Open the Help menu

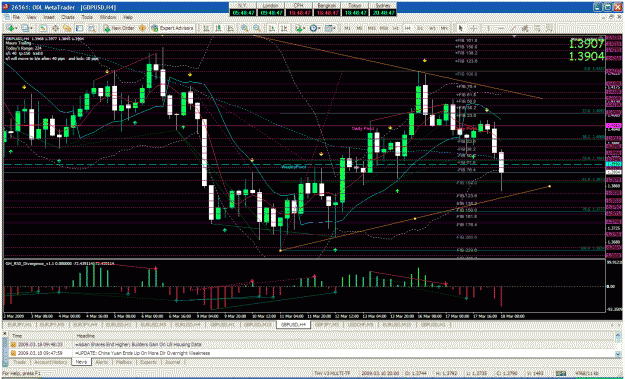tap(128, 18)
